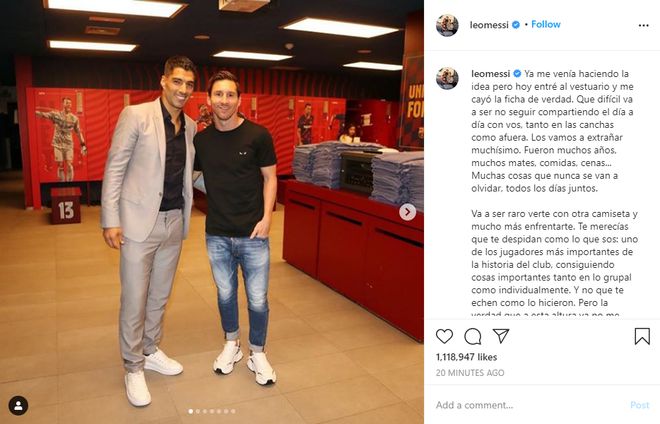Select the last carousel dot indicator
The image size is (660, 424).
pyautogui.click(x=233, y=411)
